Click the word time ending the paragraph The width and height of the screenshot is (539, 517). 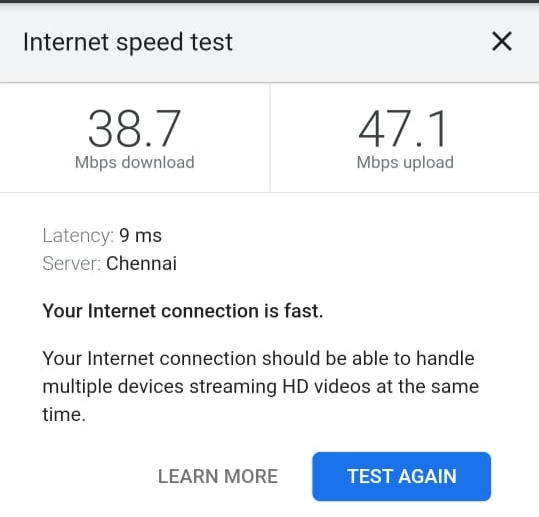(64, 415)
